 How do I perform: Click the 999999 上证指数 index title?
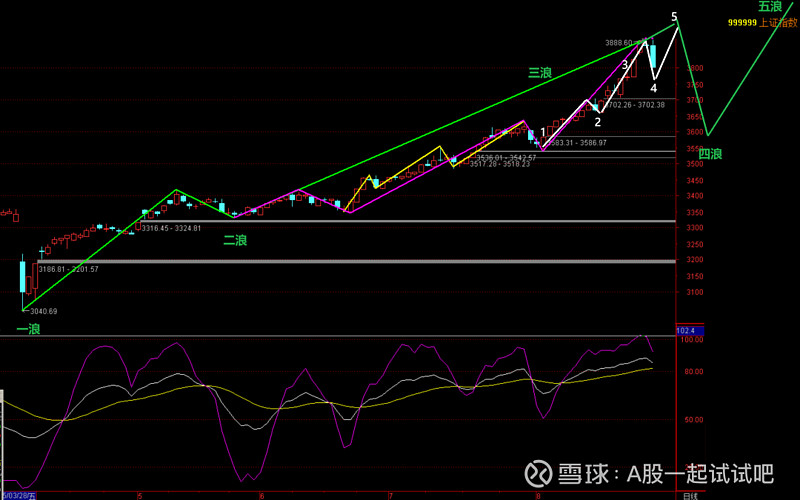[762, 23]
